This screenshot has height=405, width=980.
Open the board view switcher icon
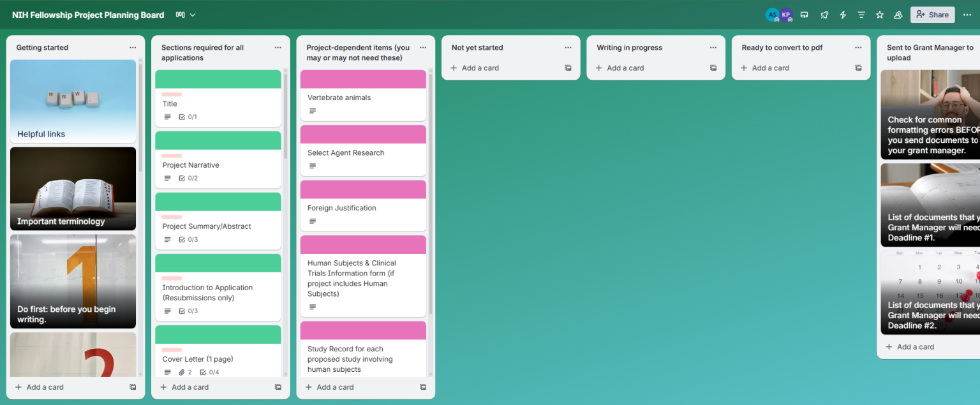[x=805, y=15]
